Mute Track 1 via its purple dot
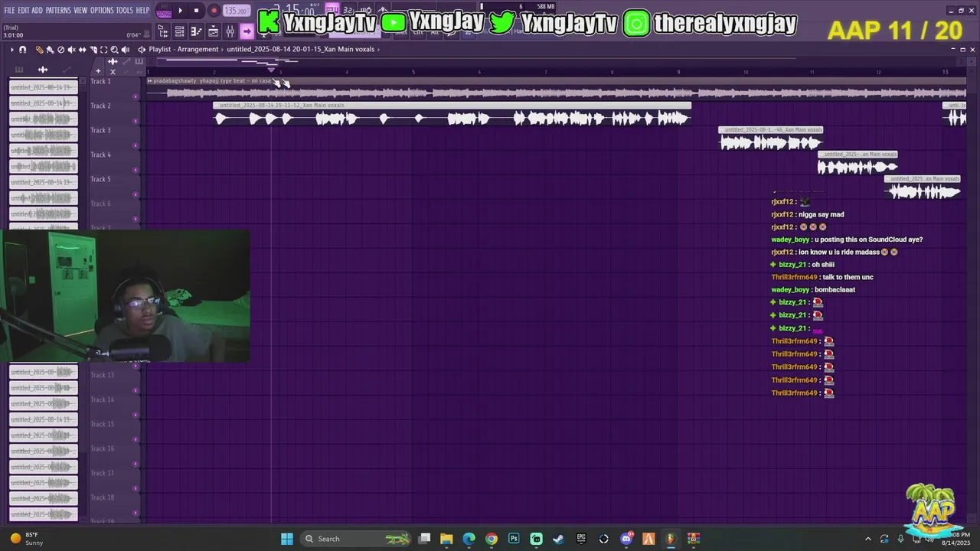Viewport: 980px width, 551px height. [x=136, y=96]
